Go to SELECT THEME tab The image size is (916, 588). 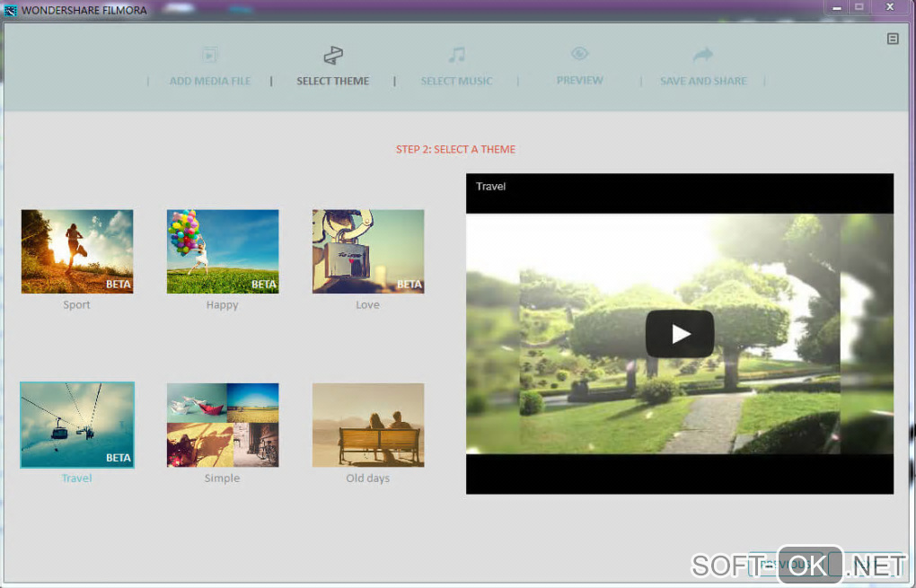click(x=333, y=81)
